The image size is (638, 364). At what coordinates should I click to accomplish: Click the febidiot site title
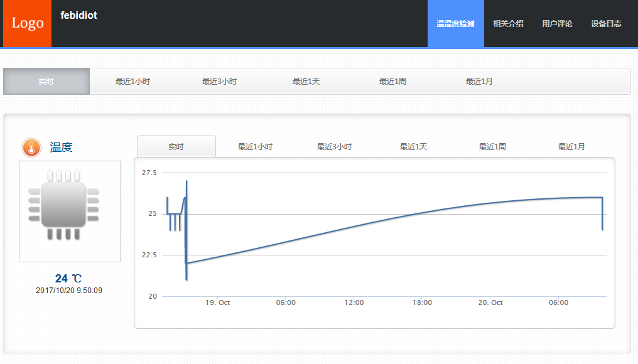[x=79, y=16]
